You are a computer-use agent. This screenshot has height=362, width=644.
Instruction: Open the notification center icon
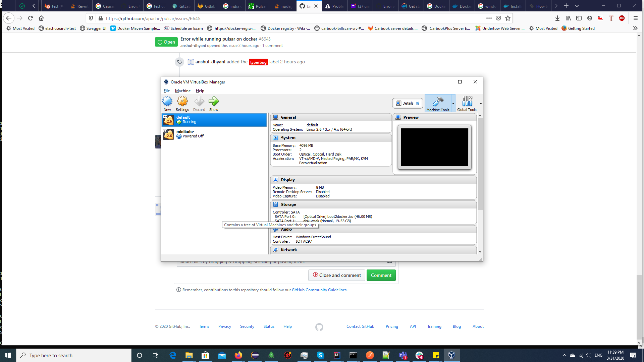tap(633, 355)
